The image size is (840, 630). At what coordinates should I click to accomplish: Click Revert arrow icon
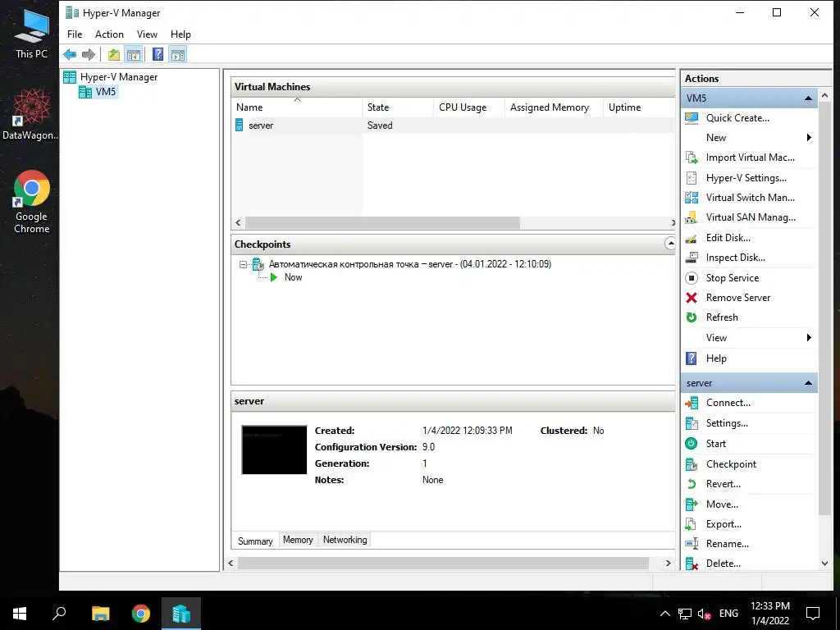coord(692,484)
